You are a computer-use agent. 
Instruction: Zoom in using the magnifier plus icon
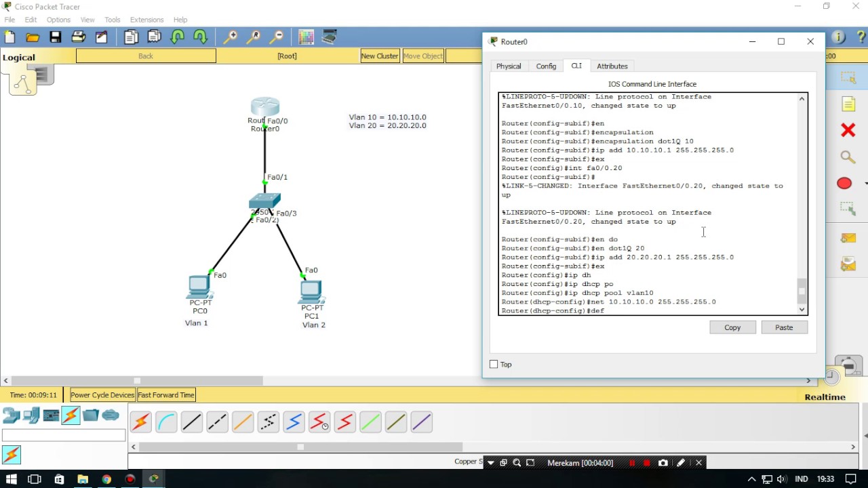point(231,37)
